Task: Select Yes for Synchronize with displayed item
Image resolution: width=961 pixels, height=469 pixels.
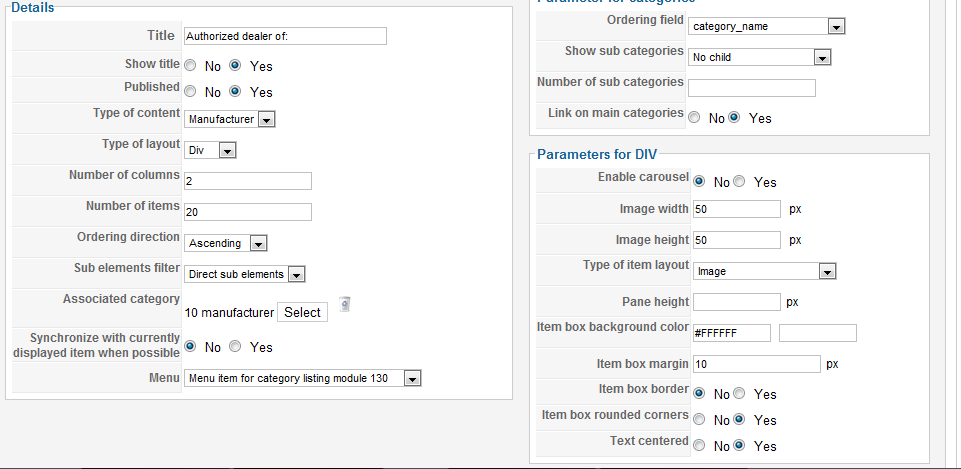Action: coord(235,346)
